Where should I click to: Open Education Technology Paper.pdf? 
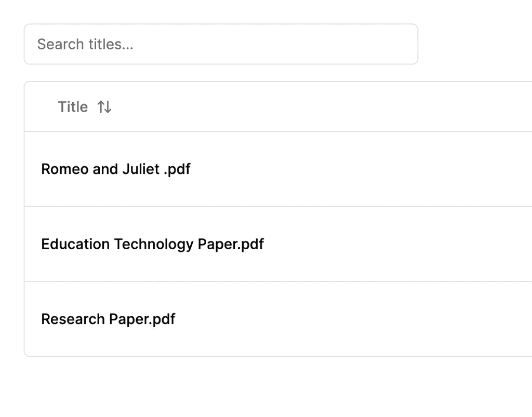152,244
